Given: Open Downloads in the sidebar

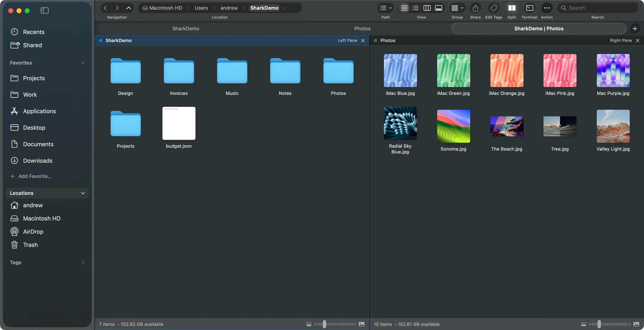Looking at the screenshot, I should click(x=47, y=161).
